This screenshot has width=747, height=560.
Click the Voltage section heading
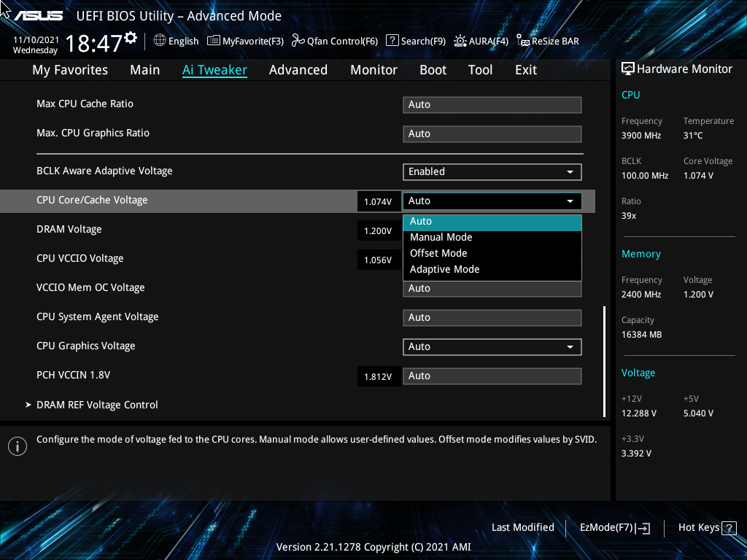pos(638,373)
